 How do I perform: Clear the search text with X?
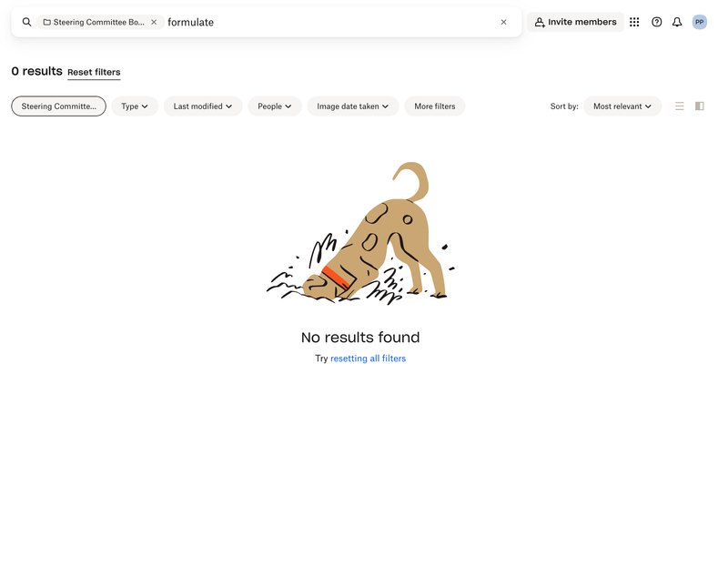[x=504, y=22]
